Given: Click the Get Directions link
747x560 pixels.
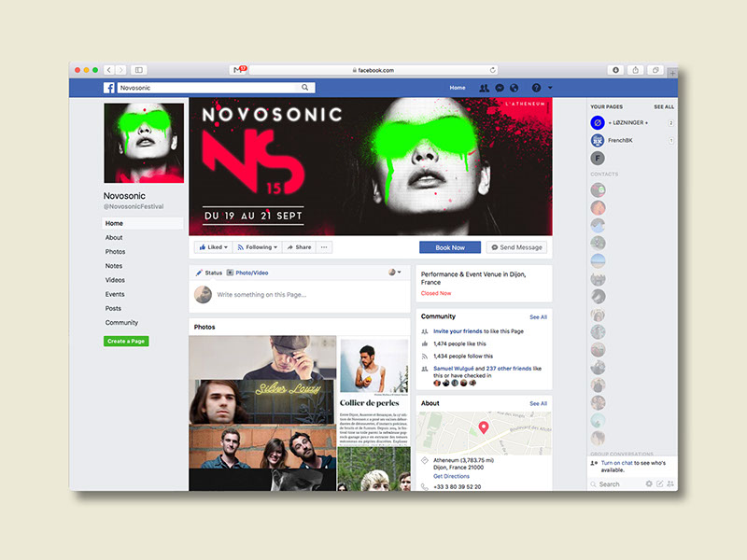Looking at the screenshot, I should tap(452, 476).
